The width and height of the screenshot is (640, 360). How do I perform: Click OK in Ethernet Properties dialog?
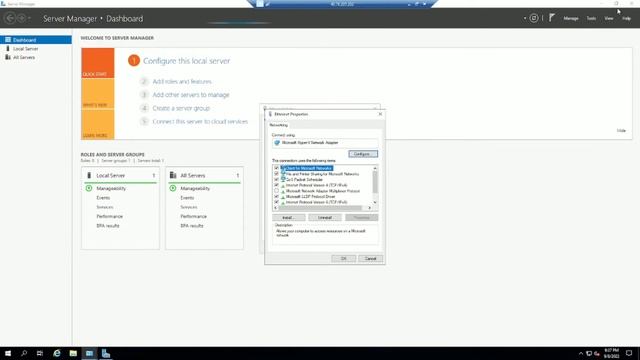tap(343, 259)
